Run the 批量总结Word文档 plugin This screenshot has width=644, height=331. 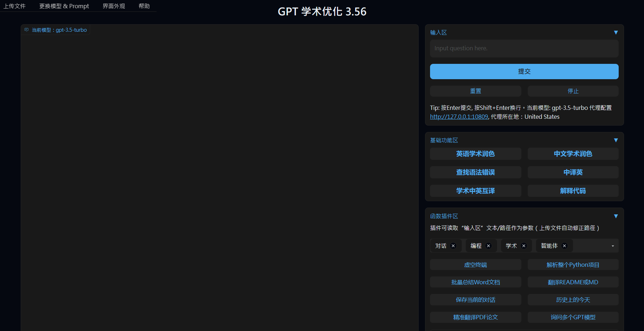pos(476,282)
